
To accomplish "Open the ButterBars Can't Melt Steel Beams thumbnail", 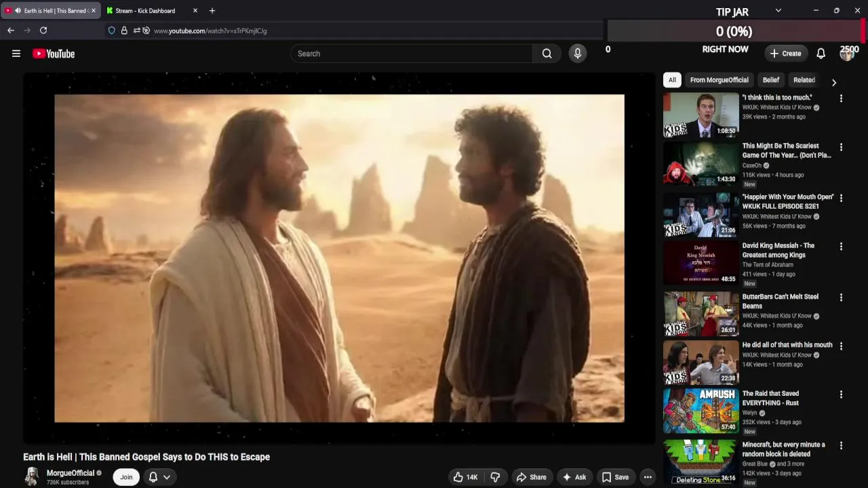I will (701, 314).
